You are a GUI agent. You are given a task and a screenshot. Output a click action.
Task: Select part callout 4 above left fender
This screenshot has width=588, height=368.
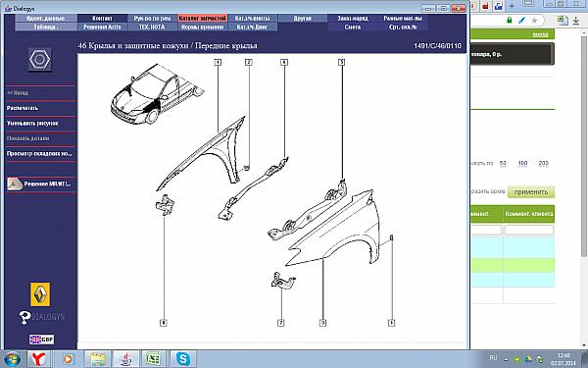click(x=218, y=62)
